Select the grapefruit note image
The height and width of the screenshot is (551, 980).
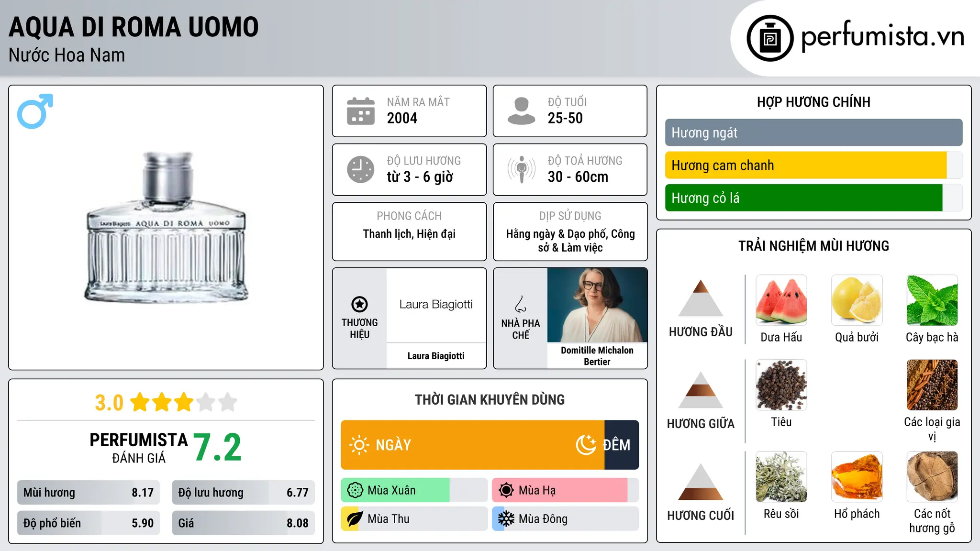point(857,300)
